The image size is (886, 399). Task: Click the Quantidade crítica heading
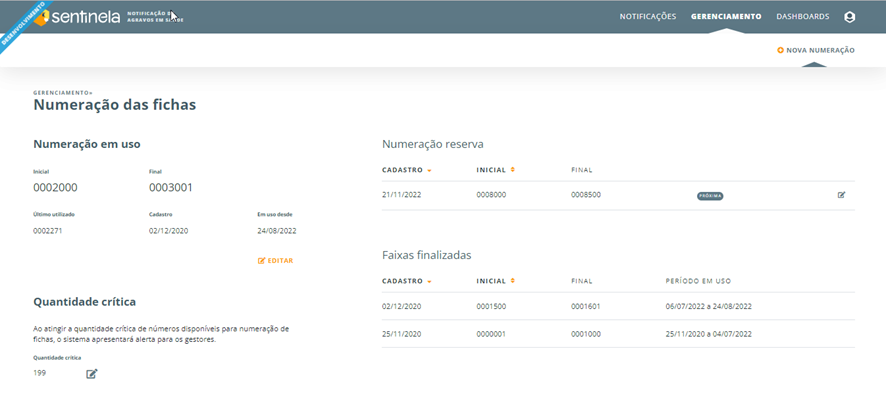[85, 302]
